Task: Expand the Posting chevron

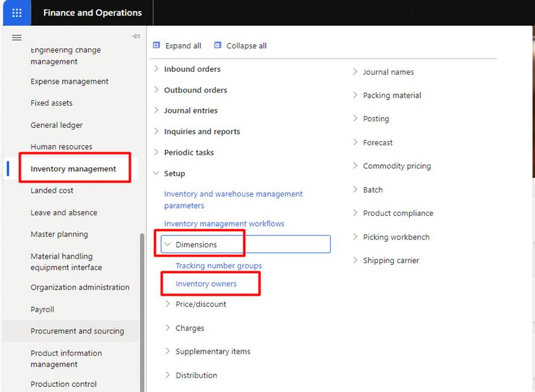Action: click(355, 118)
